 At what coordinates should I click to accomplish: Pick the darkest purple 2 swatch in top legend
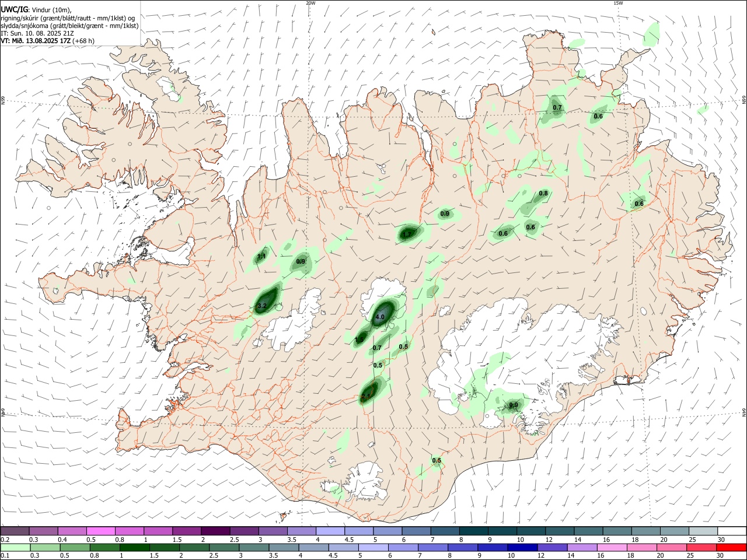pos(215,531)
